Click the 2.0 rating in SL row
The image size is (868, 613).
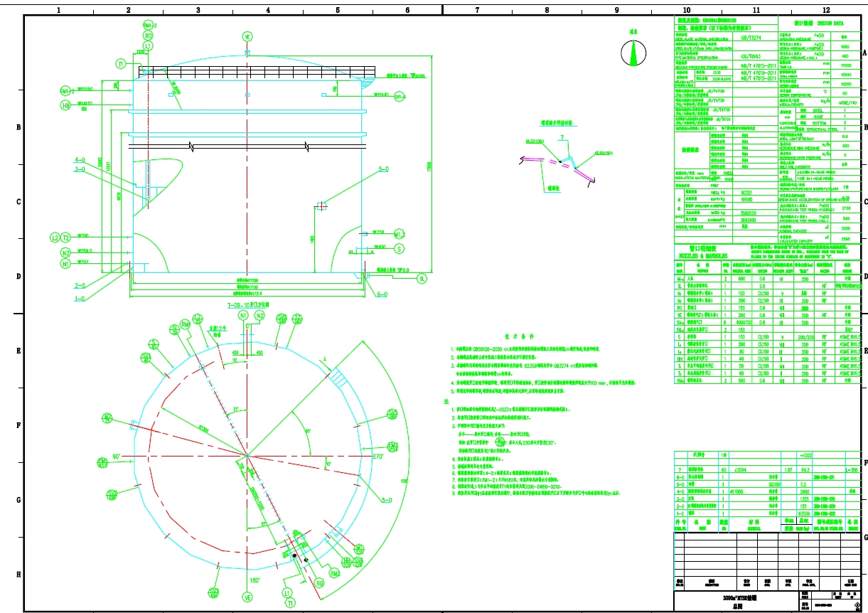(x=762, y=286)
